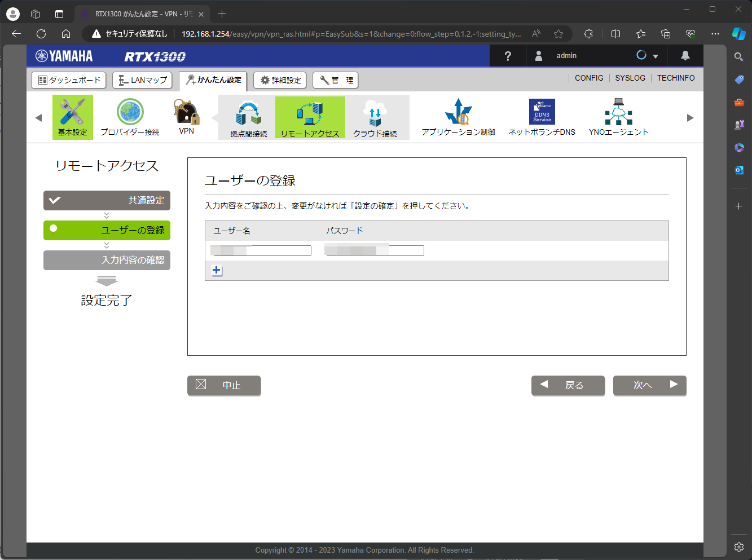
Task: Open help question mark icon
Action: click(x=508, y=56)
